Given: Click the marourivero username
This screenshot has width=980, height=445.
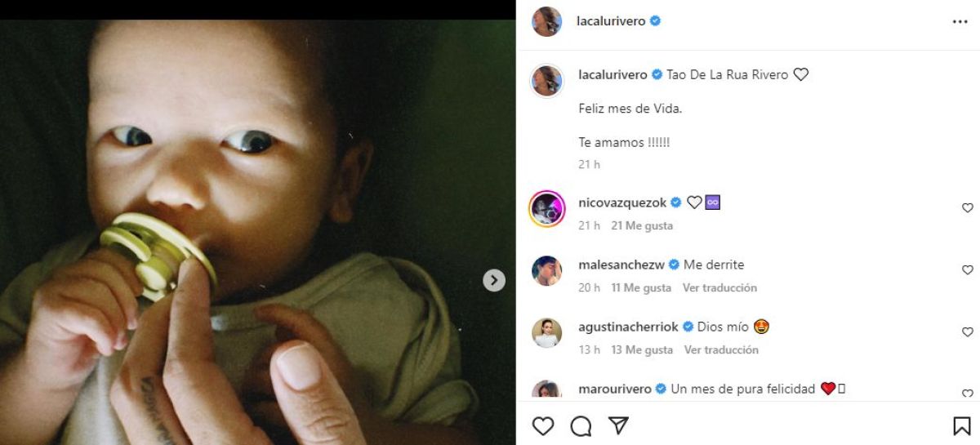Looking at the screenshot, I should [x=614, y=389].
